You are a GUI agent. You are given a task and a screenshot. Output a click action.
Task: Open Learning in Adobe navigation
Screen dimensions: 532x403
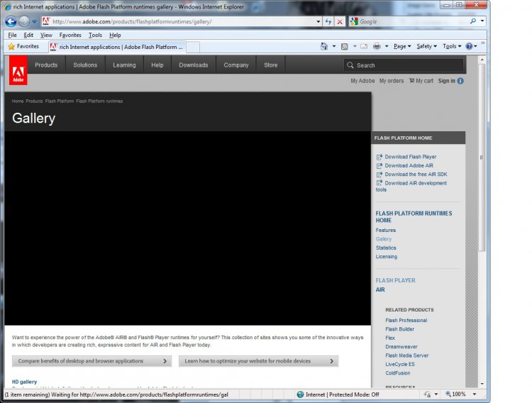pyautogui.click(x=124, y=65)
